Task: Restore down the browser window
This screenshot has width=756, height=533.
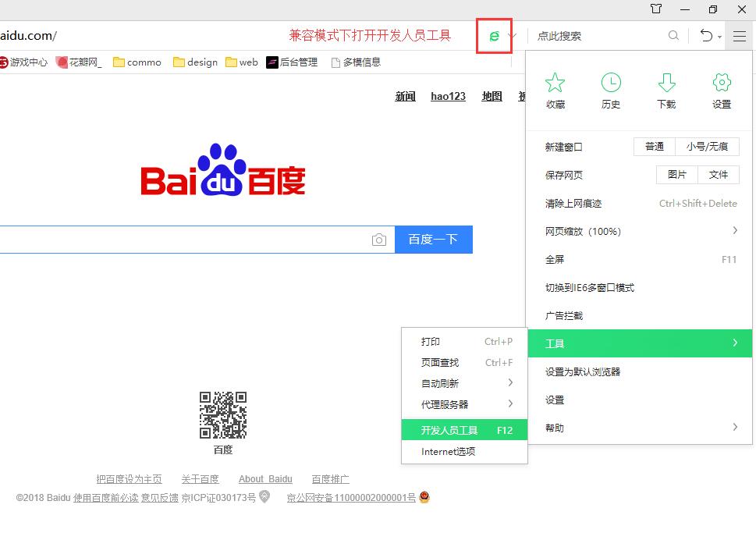Action: click(x=713, y=9)
